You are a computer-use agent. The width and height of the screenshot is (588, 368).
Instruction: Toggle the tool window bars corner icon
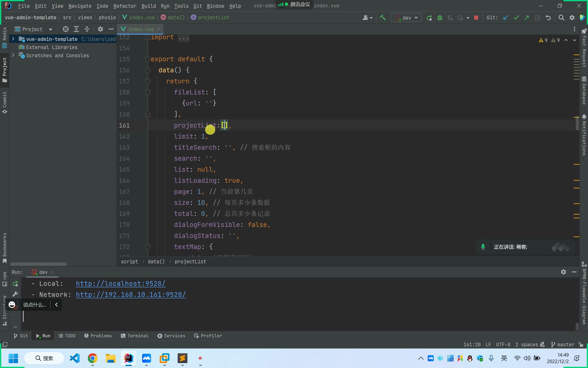[x=5, y=345]
